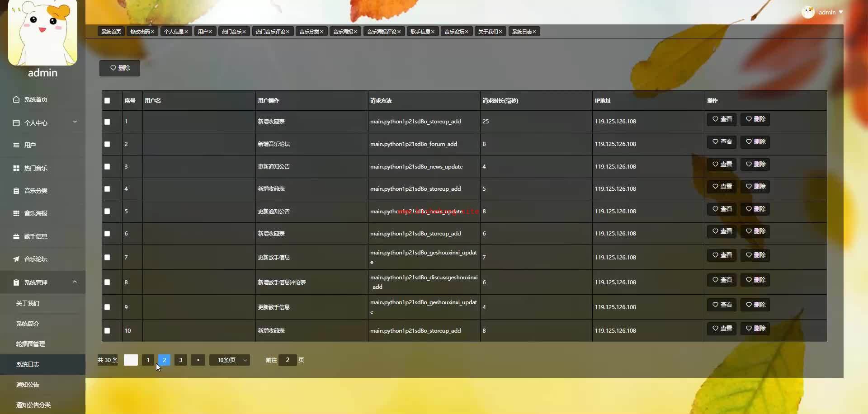Check the box for row 10
The width and height of the screenshot is (868, 414).
107,331
